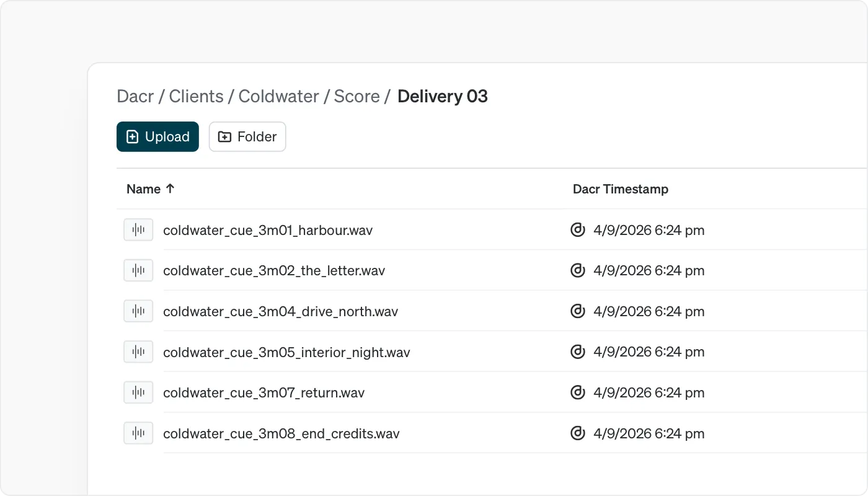The width and height of the screenshot is (868, 496).
Task: Open the Score breadcrumb folder
Action: pyautogui.click(x=356, y=97)
